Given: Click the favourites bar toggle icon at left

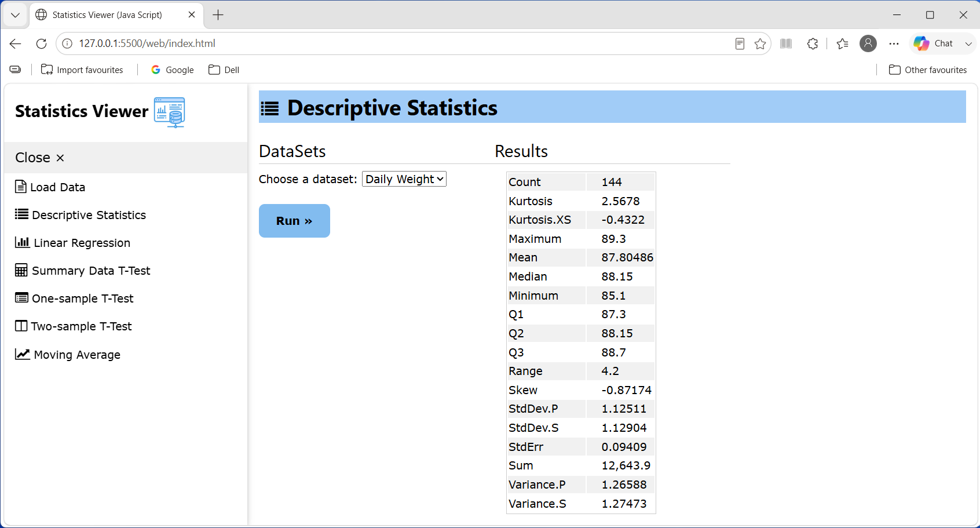Looking at the screenshot, I should coord(16,70).
